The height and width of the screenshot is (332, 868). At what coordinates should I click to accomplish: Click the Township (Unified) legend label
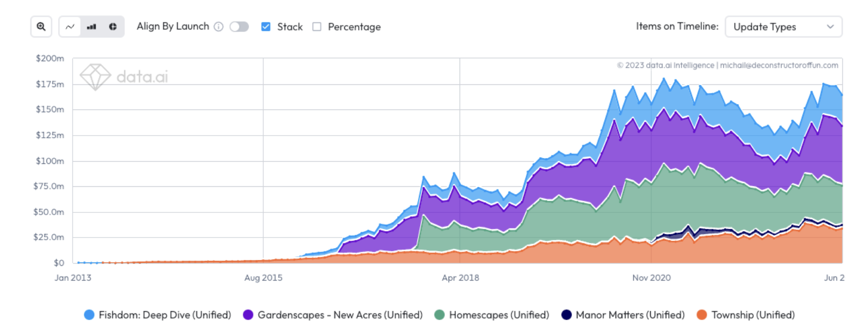coord(753,315)
